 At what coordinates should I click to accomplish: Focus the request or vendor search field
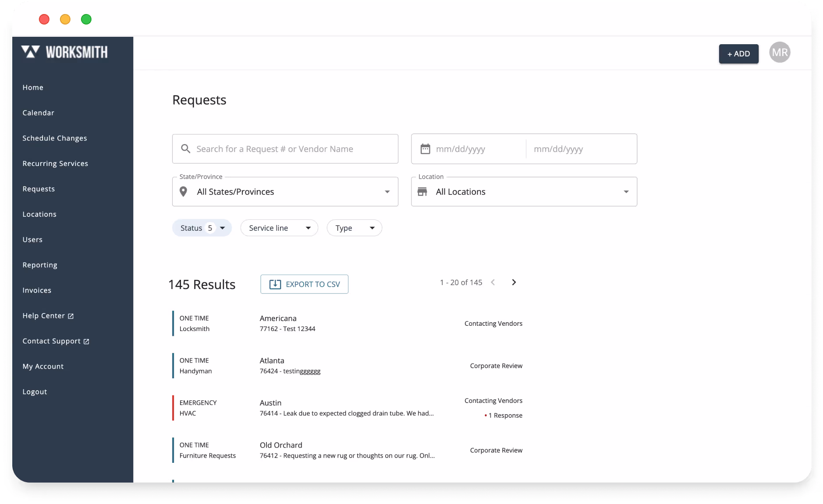click(x=285, y=149)
